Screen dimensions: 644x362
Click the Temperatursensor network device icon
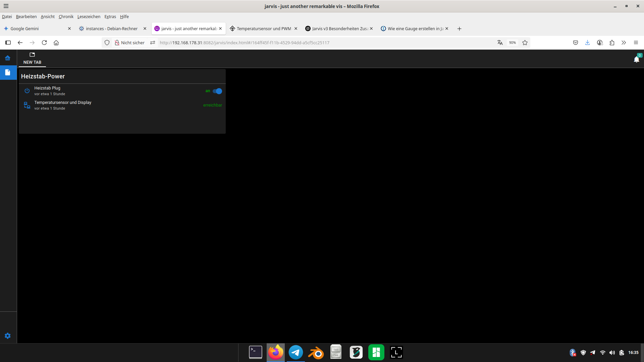point(27,105)
